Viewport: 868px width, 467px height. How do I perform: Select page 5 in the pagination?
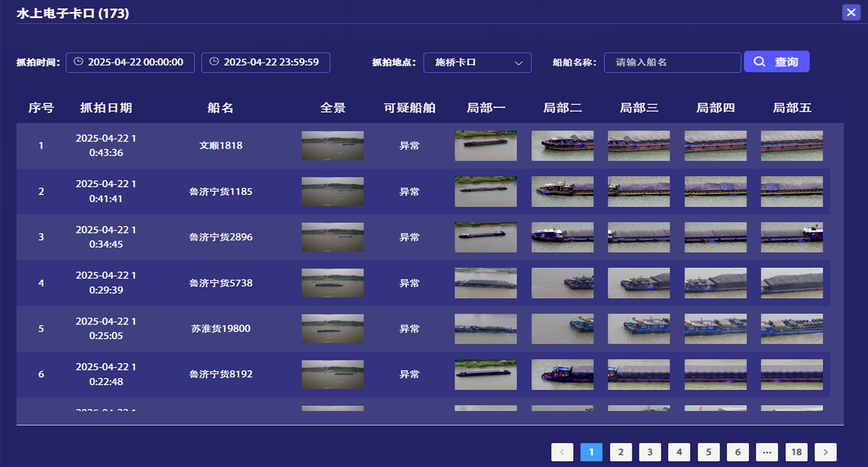pyautogui.click(x=708, y=452)
